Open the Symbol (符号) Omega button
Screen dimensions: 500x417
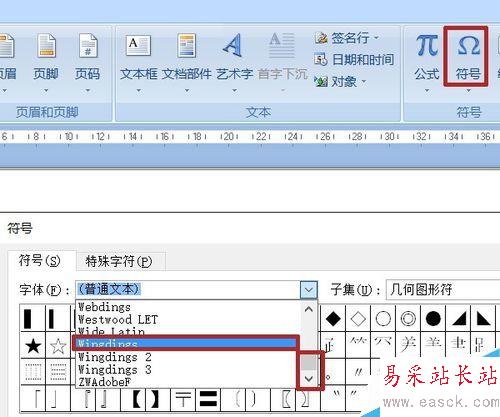[x=468, y=57]
